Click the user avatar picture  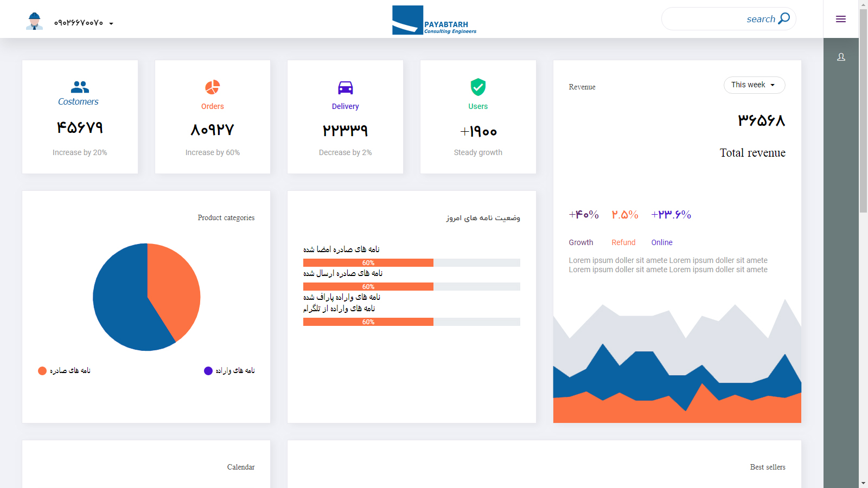34,21
